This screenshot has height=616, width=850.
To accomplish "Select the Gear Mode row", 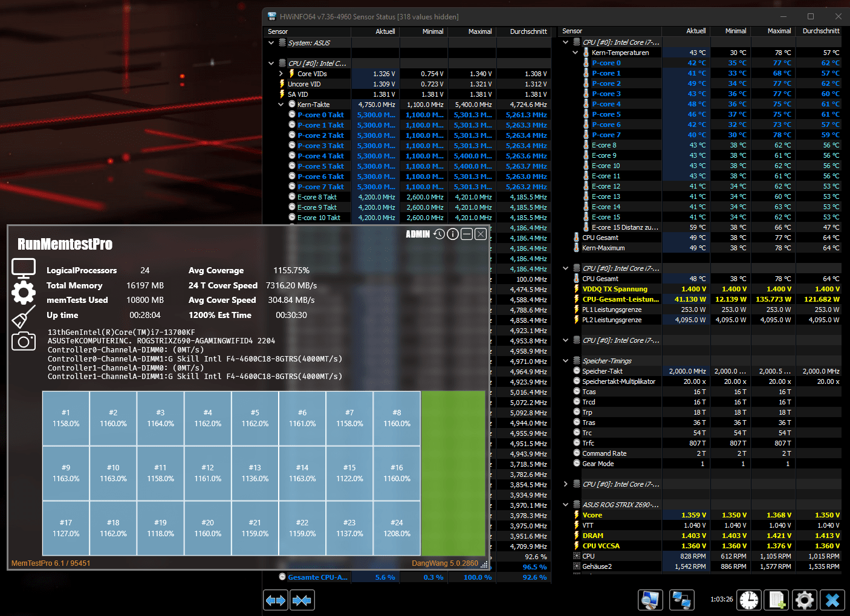I will click(700, 464).
